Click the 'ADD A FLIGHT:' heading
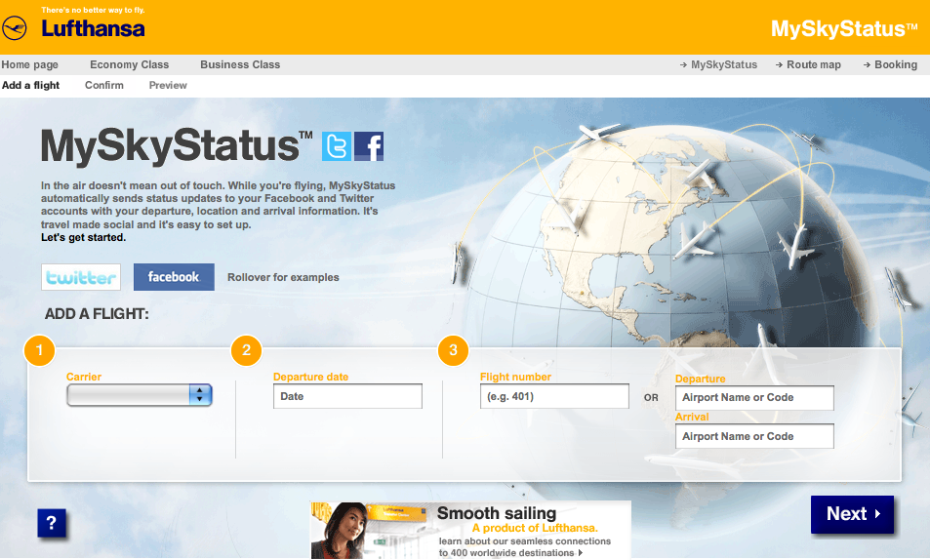 (98, 314)
